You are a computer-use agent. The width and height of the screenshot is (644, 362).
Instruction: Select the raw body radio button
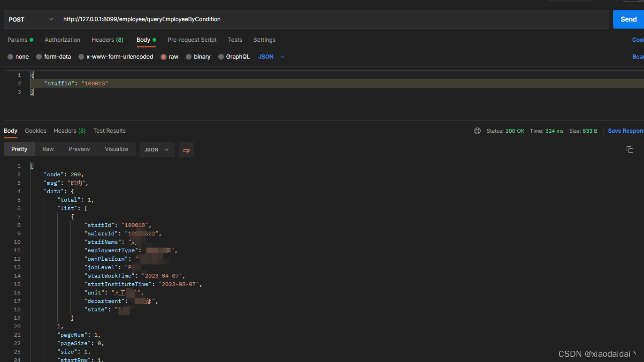tap(163, 57)
